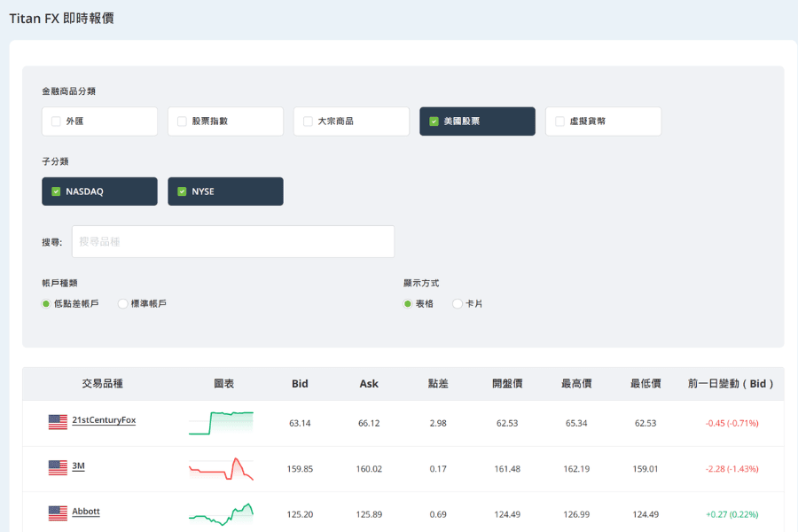This screenshot has width=798, height=532.
Task: Open the 21stCenturyFox green mini chart
Action: [x=221, y=423]
